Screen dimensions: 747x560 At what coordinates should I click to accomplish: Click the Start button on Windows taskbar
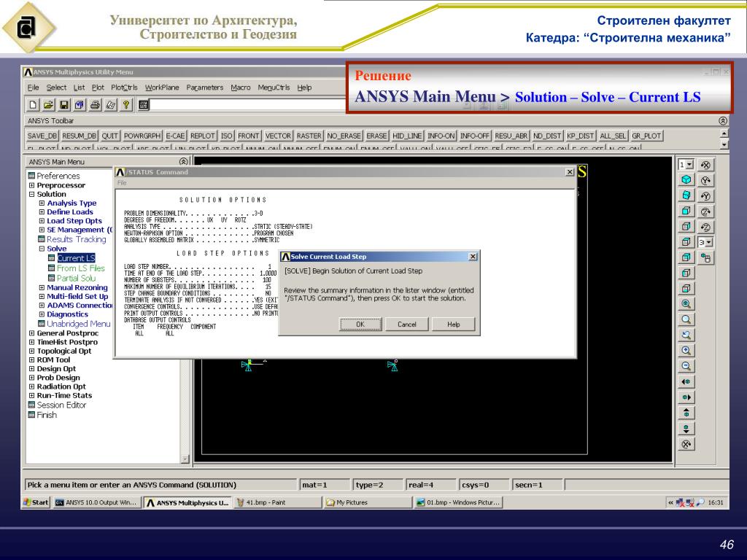36,502
